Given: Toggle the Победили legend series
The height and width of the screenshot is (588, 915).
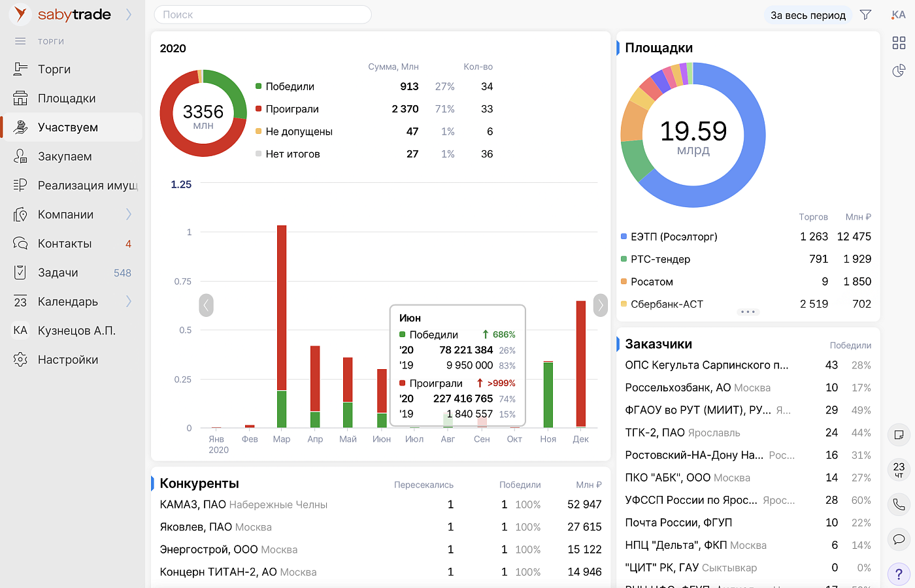Looking at the screenshot, I should pos(285,86).
